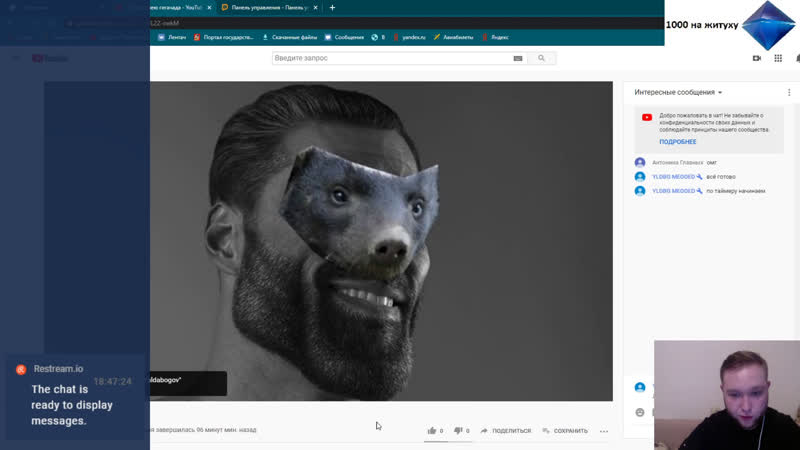Open a new browser tab

coord(332,7)
